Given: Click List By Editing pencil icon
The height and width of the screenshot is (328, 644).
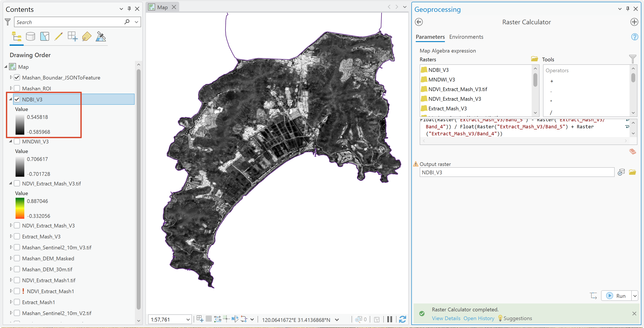Looking at the screenshot, I should pos(58,37).
